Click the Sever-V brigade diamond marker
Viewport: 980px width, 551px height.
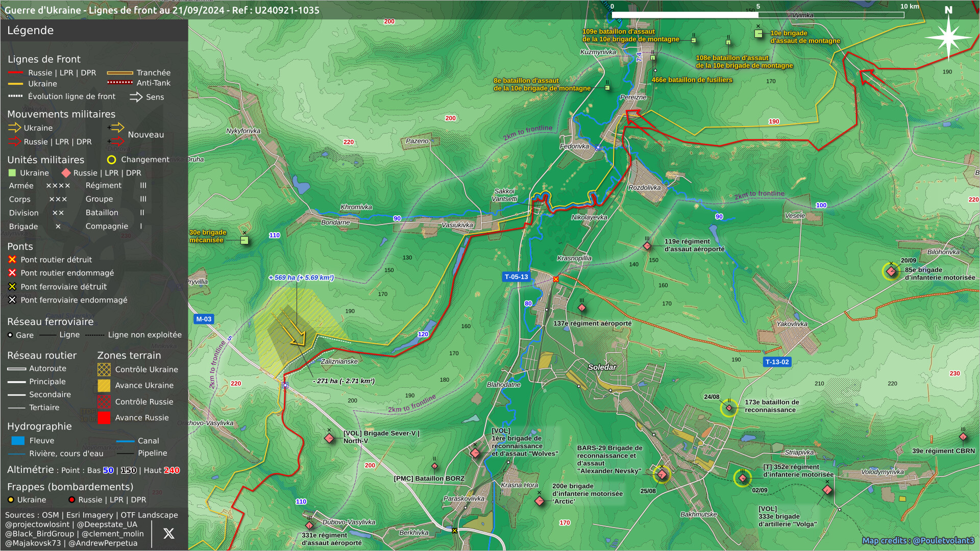(x=329, y=438)
